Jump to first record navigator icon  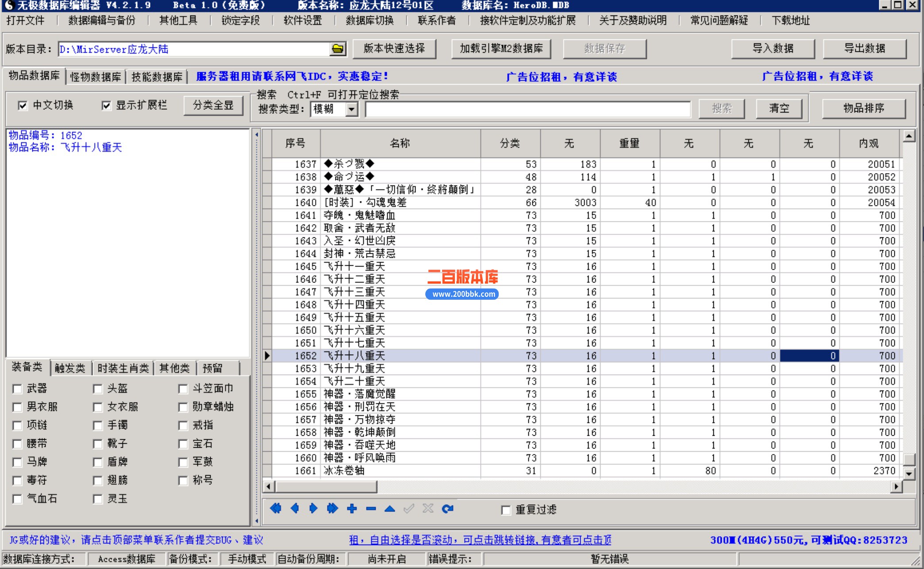(x=276, y=508)
